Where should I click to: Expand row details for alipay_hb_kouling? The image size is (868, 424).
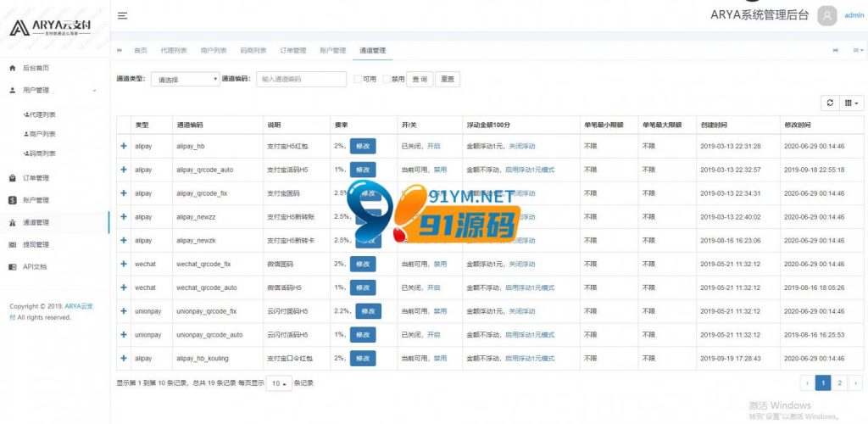coord(124,358)
